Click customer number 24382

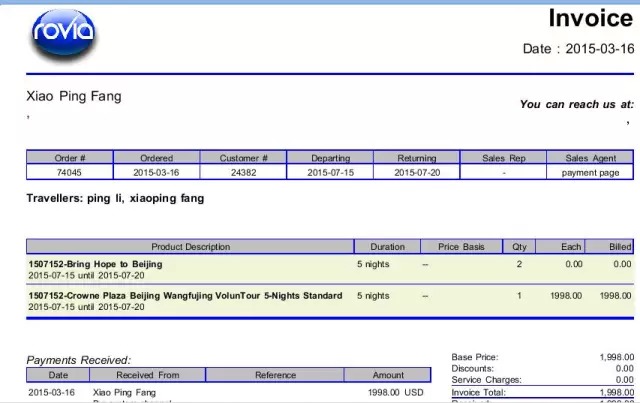pyautogui.click(x=243, y=172)
